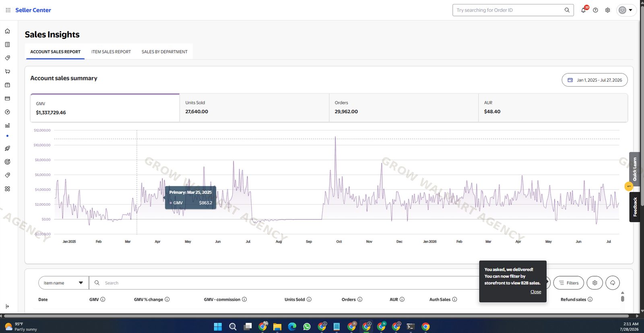Click the Date column header
This screenshot has height=333, width=644.
pos(43,300)
